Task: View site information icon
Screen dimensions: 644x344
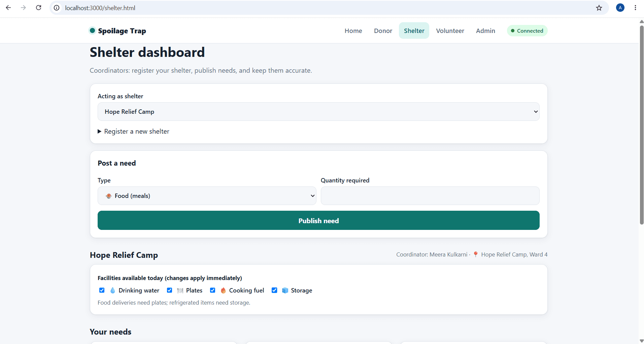Action: pos(57,8)
